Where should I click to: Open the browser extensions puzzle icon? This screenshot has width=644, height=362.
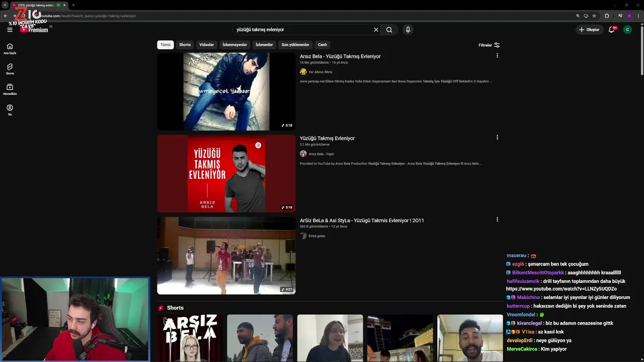tap(607, 16)
